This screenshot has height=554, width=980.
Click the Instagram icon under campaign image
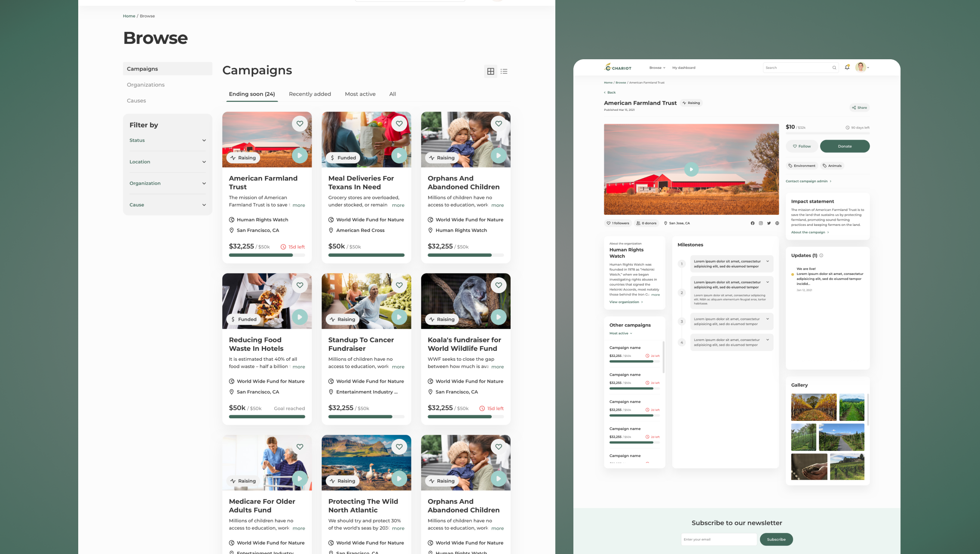[x=761, y=223]
